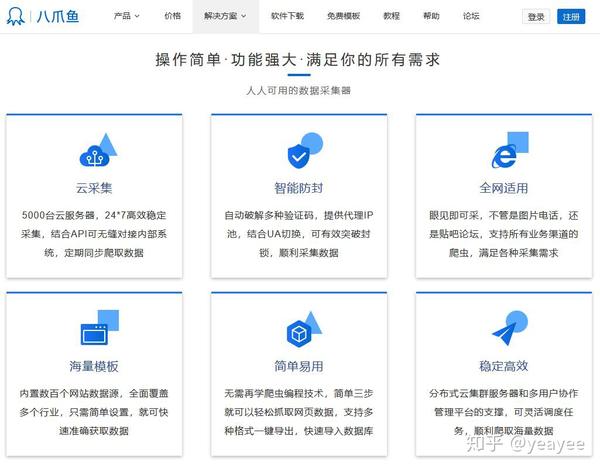Image resolution: width=600 pixels, height=471 pixels.
Task: Select the 云采集 card title
Action: coord(94,188)
